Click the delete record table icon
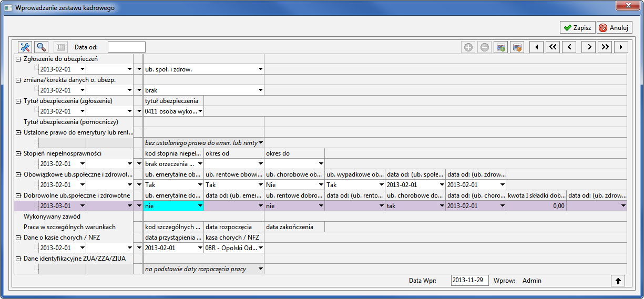Screen dimensions: 644x299 tap(517, 47)
